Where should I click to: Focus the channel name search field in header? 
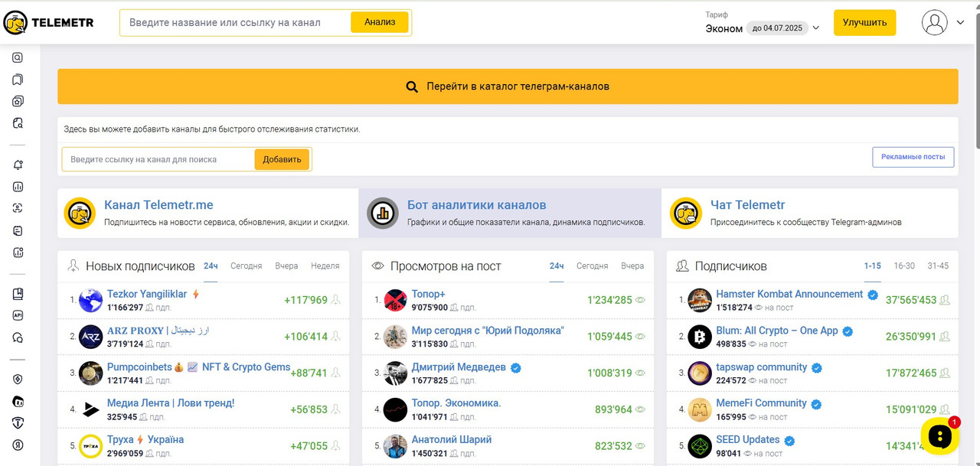pos(236,22)
